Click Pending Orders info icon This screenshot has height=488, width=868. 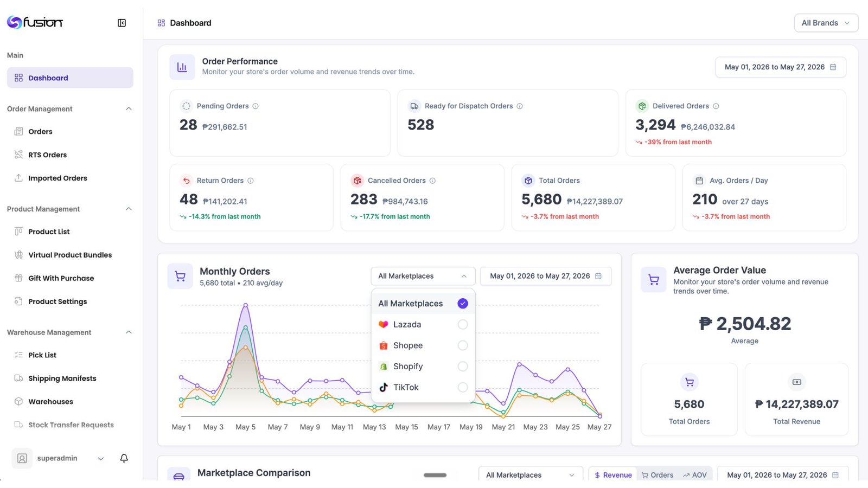[256, 106]
